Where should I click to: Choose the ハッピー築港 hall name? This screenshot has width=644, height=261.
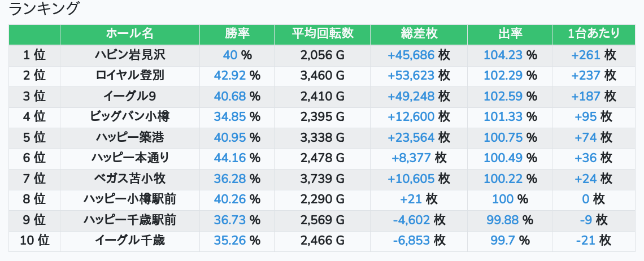coord(129,137)
